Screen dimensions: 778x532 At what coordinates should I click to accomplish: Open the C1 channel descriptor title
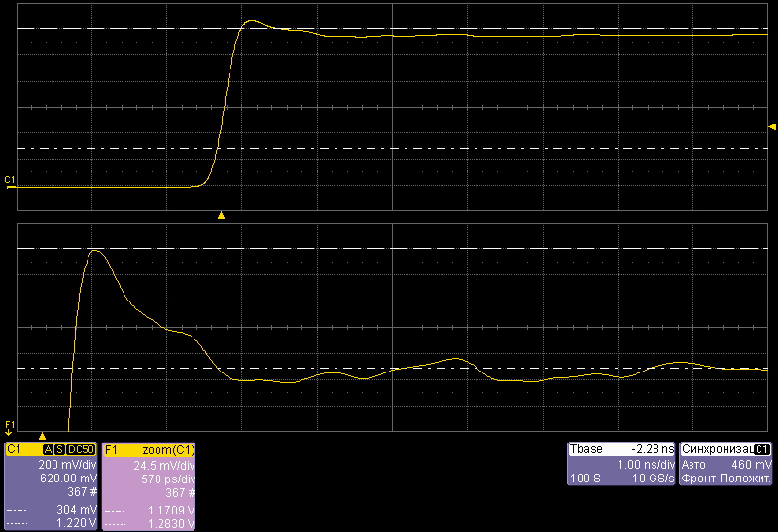tap(19, 450)
